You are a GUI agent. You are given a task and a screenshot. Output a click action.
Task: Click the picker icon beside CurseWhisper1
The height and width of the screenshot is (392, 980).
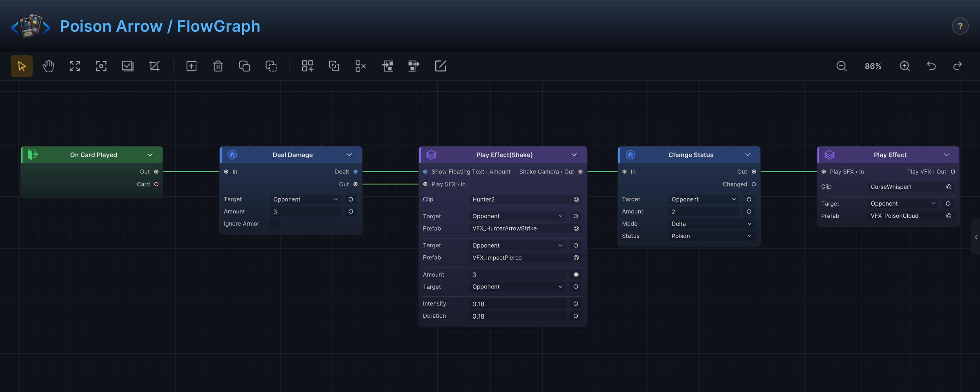(x=949, y=187)
